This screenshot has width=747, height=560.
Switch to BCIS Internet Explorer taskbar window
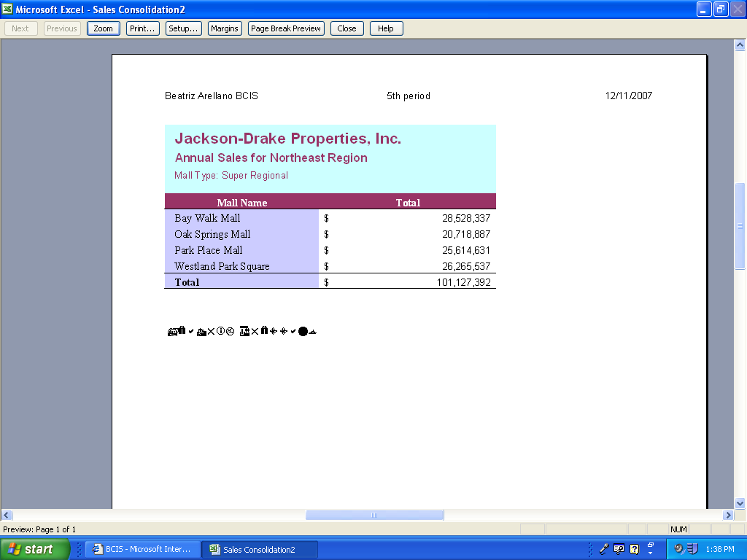(142, 549)
